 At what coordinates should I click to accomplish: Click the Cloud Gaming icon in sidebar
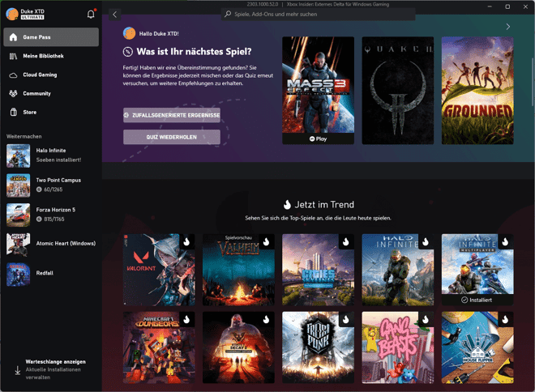pyautogui.click(x=14, y=75)
